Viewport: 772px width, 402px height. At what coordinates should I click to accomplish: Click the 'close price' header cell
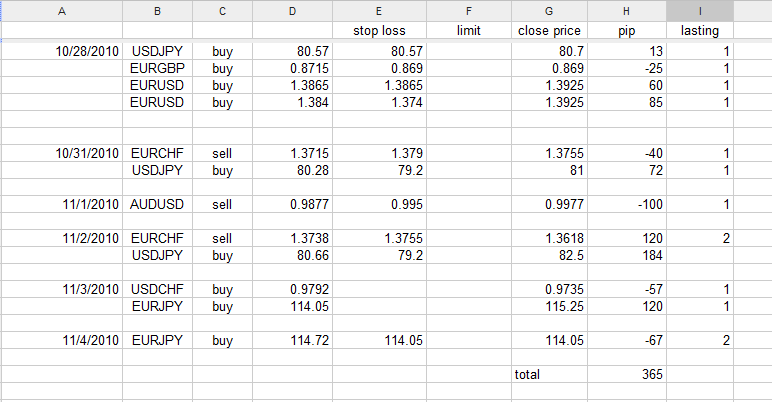pos(549,31)
